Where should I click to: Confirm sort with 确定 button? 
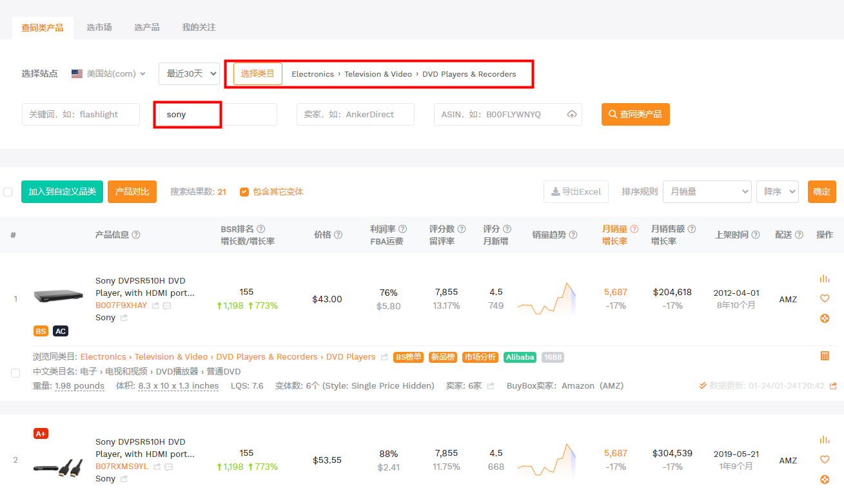[822, 191]
